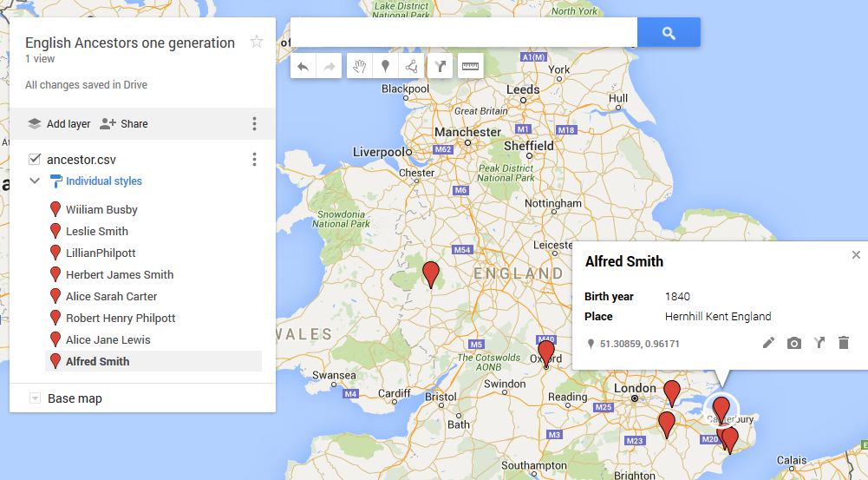Click the red marker in west England
868x480 pixels.
point(431,275)
